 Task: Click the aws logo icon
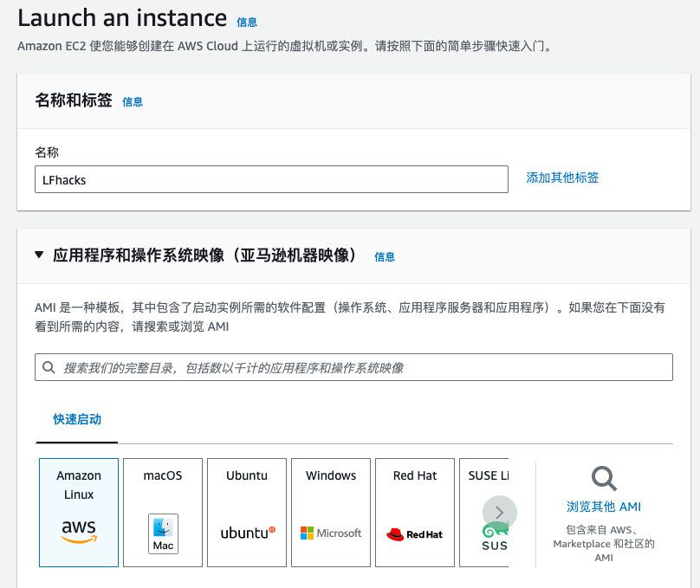click(79, 532)
